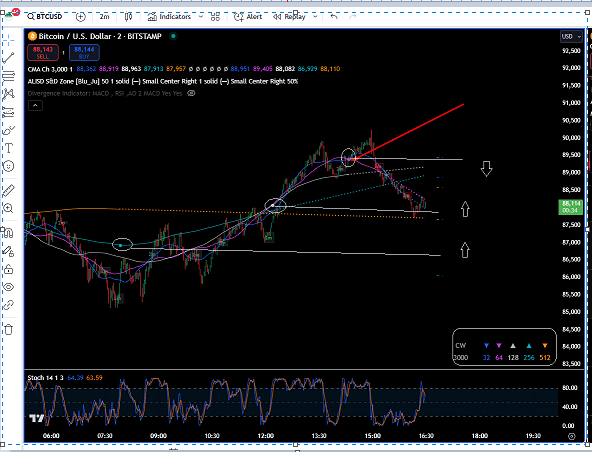Viewport: 592px width, 452px height.
Task: Click the undo arrow
Action: [334, 17]
